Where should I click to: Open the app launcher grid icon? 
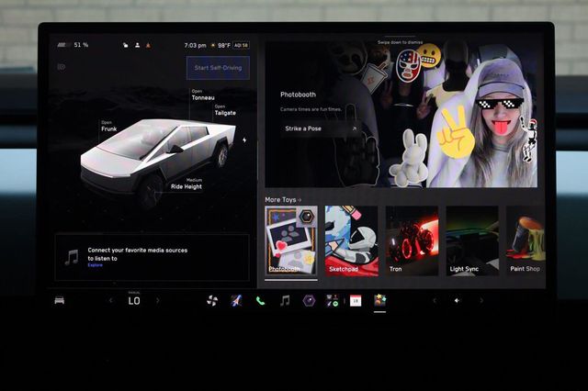(333, 300)
